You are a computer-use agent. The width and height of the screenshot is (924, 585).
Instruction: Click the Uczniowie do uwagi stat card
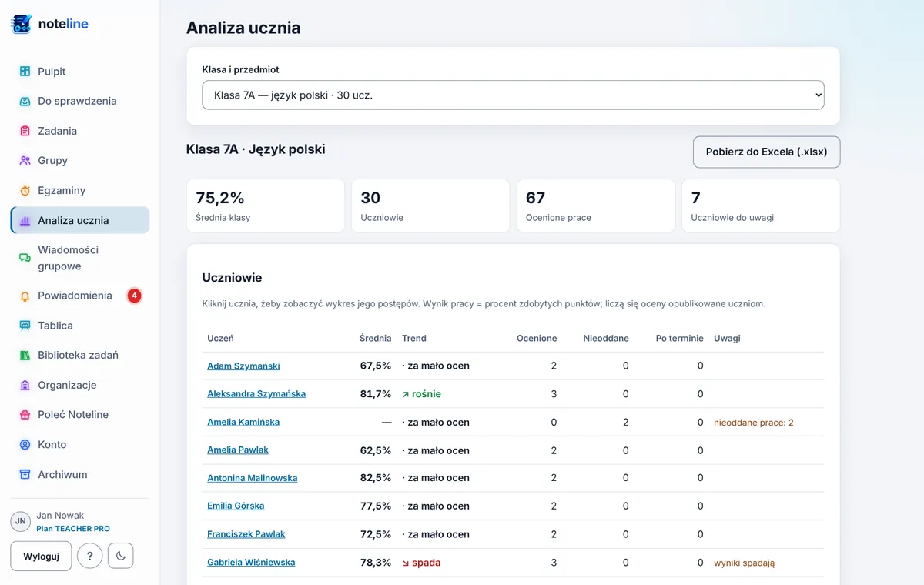[761, 206]
